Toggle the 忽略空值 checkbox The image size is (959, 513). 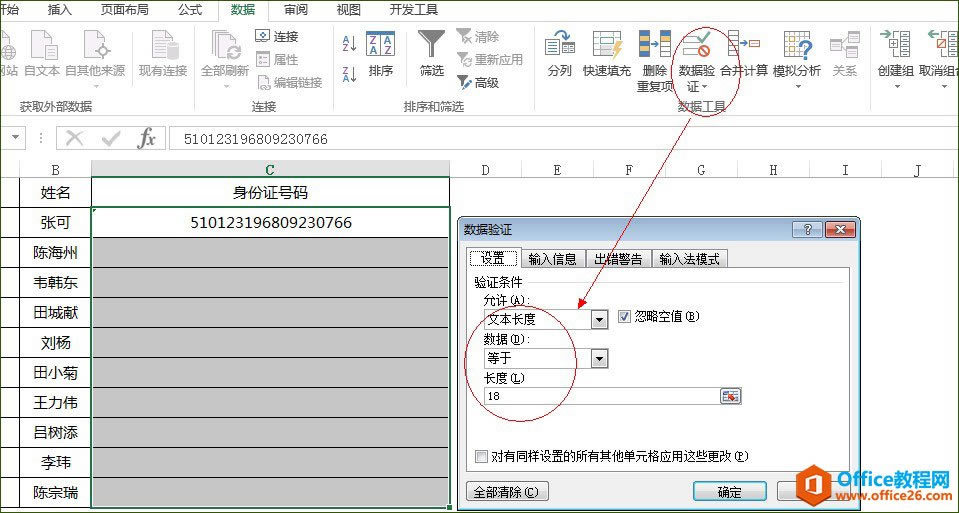[x=625, y=317]
